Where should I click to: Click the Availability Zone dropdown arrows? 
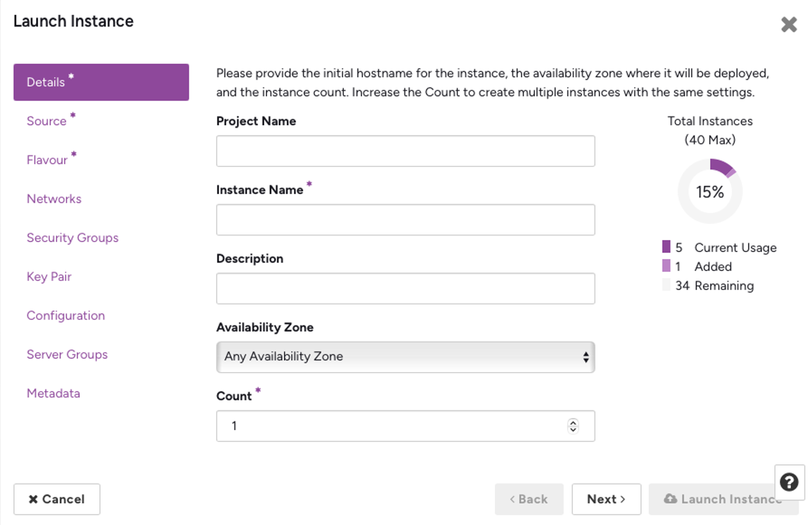coord(586,357)
